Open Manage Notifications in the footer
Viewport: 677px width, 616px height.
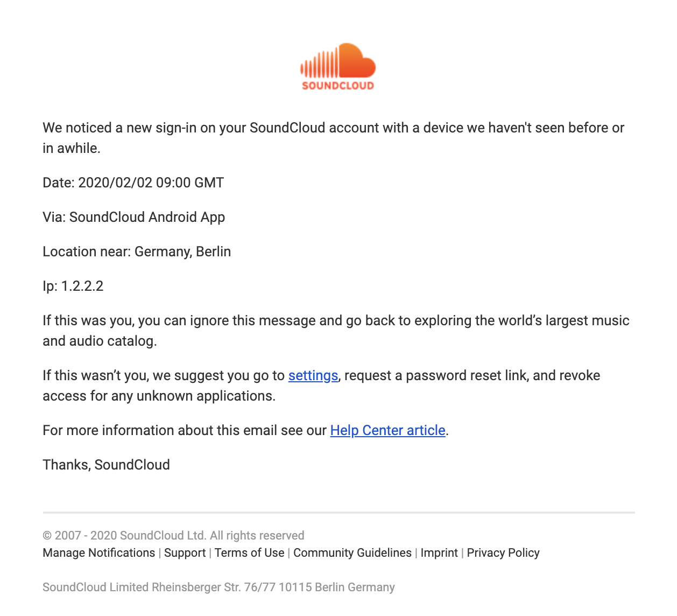[x=99, y=553]
